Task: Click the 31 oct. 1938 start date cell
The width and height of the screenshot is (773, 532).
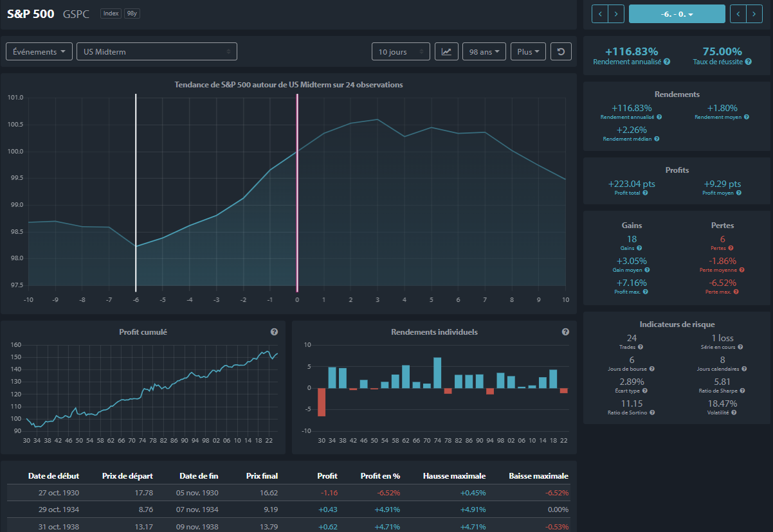Action: point(58,526)
